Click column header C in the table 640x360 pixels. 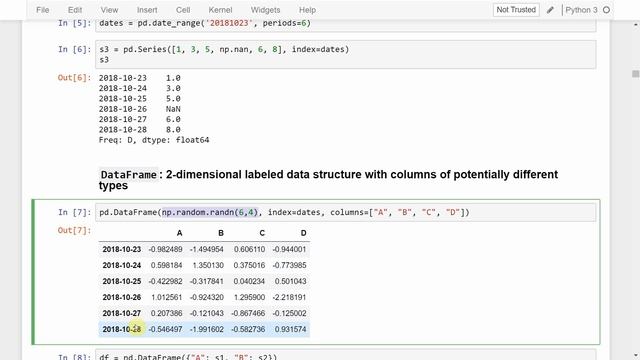(x=262, y=233)
